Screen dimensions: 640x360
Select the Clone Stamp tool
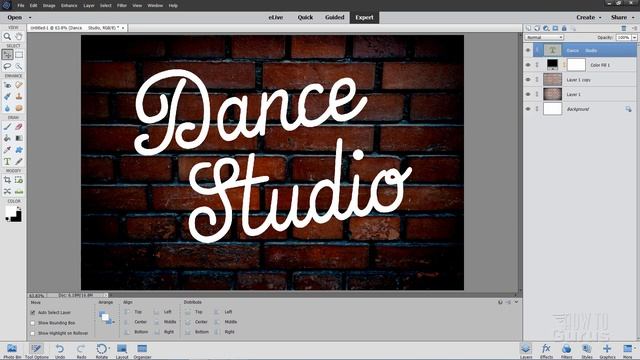[x=19, y=96]
